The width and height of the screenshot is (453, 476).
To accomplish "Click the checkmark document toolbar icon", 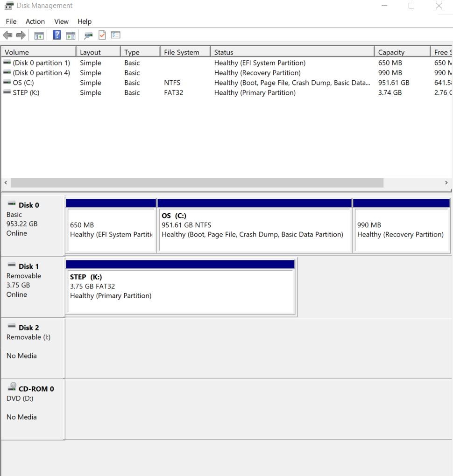I will point(102,35).
